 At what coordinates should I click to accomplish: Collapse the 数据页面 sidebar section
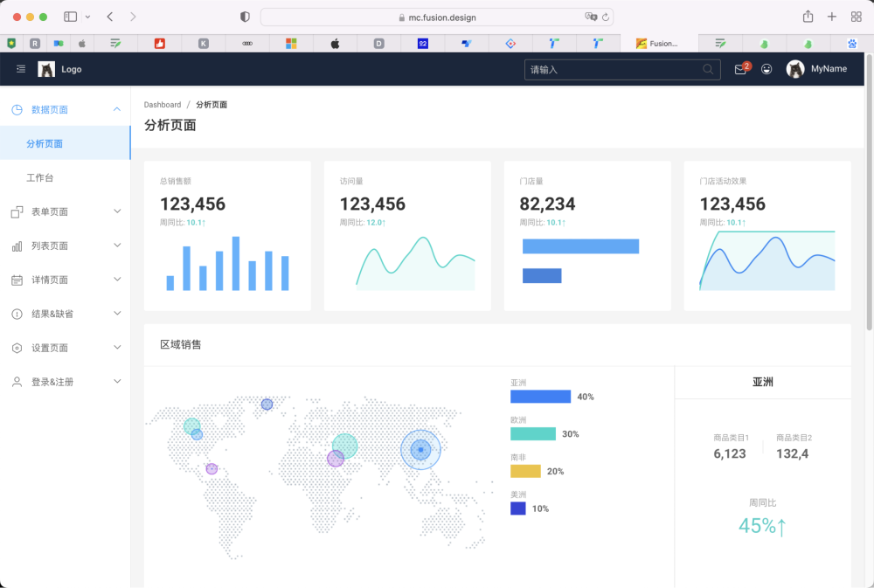(x=117, y=108)
